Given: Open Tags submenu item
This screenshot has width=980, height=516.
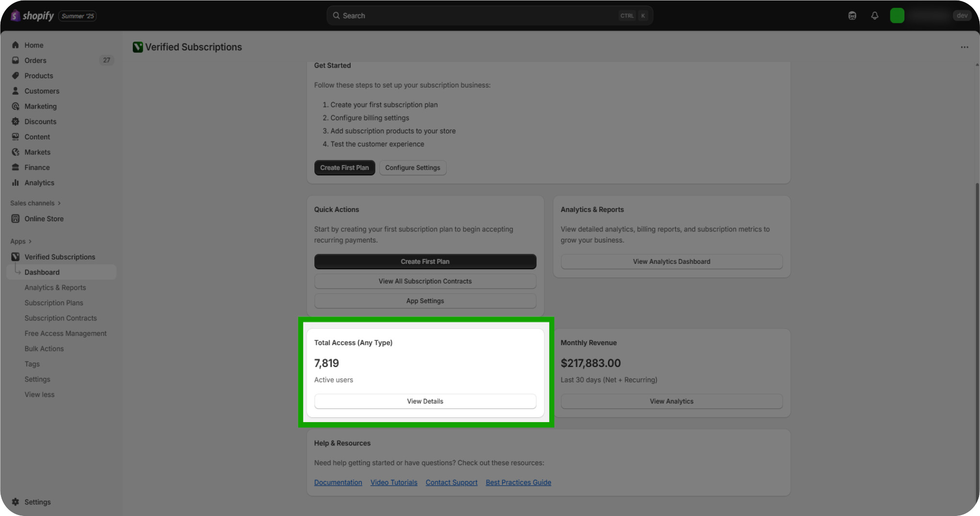Looking at the screenshot, I should [x=32, y=364].
